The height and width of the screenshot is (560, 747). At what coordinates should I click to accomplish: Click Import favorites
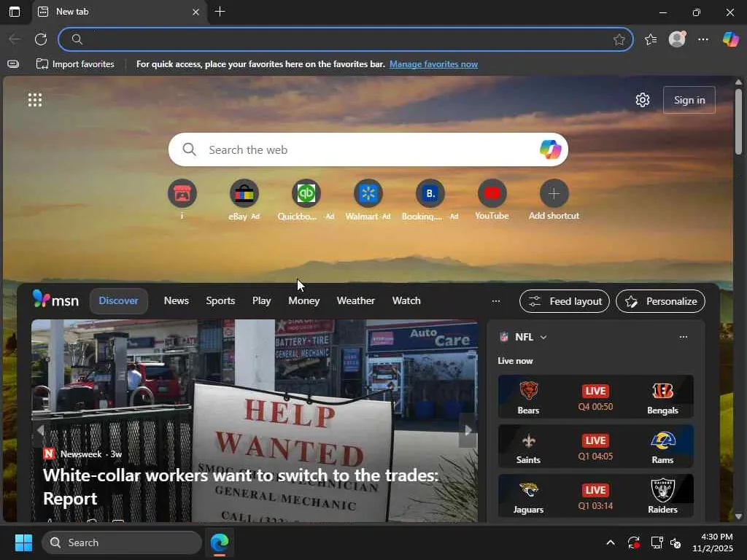coord(75,64)
